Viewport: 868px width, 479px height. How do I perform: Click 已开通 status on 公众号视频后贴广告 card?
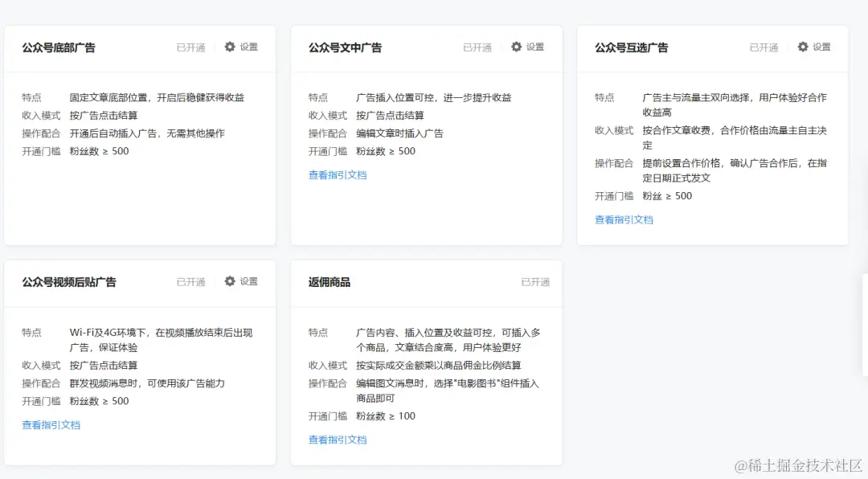point(191,282)
